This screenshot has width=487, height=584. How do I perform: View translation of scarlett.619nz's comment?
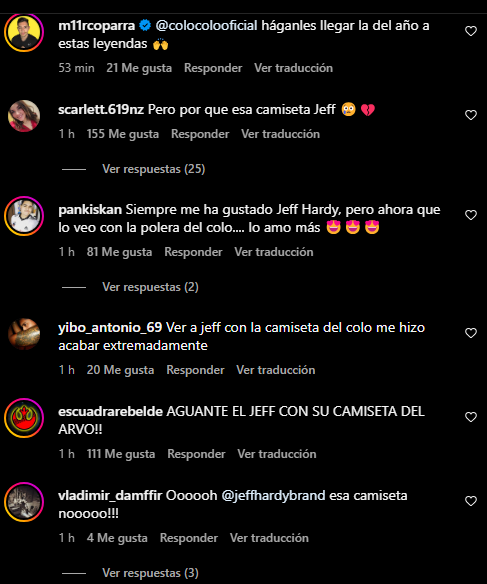coord(280,134)
